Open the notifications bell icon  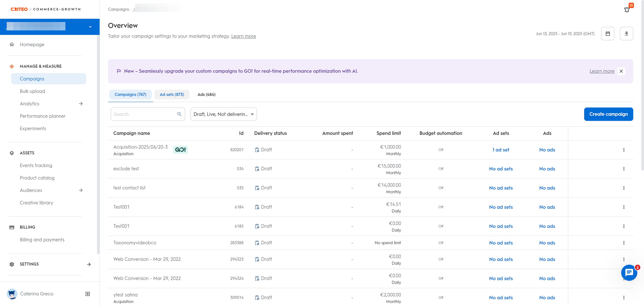click(627, 10)
